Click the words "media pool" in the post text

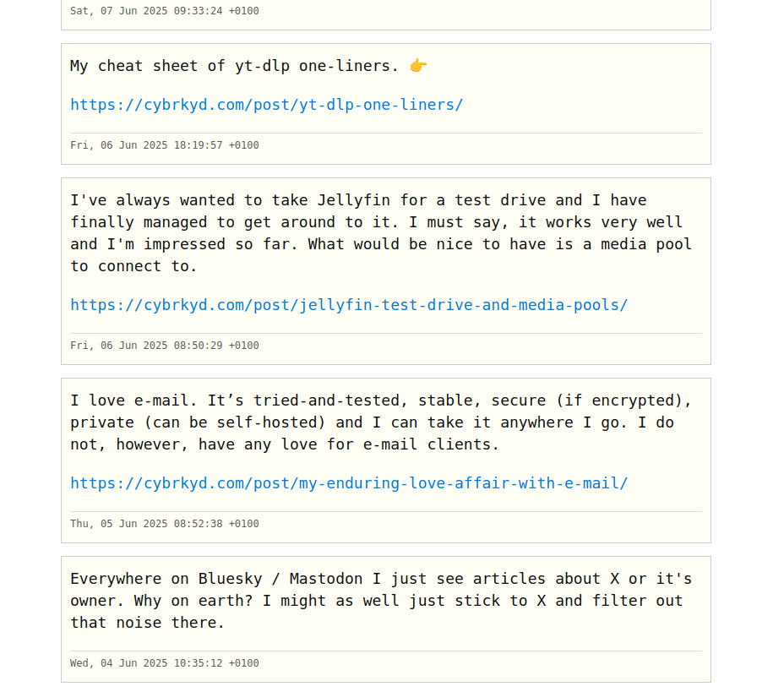(646, 244)
